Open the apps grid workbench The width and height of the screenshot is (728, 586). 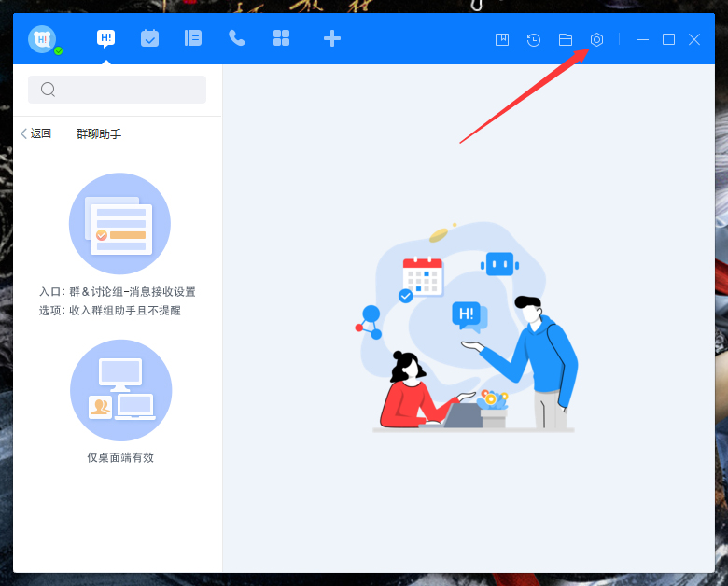[281, 38]
